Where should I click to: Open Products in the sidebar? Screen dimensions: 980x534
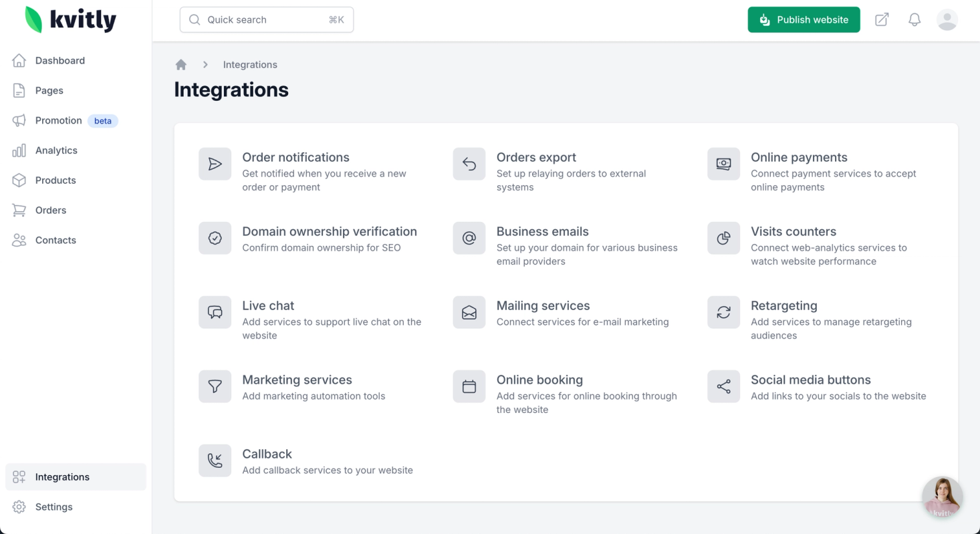[x=55, y=180]
